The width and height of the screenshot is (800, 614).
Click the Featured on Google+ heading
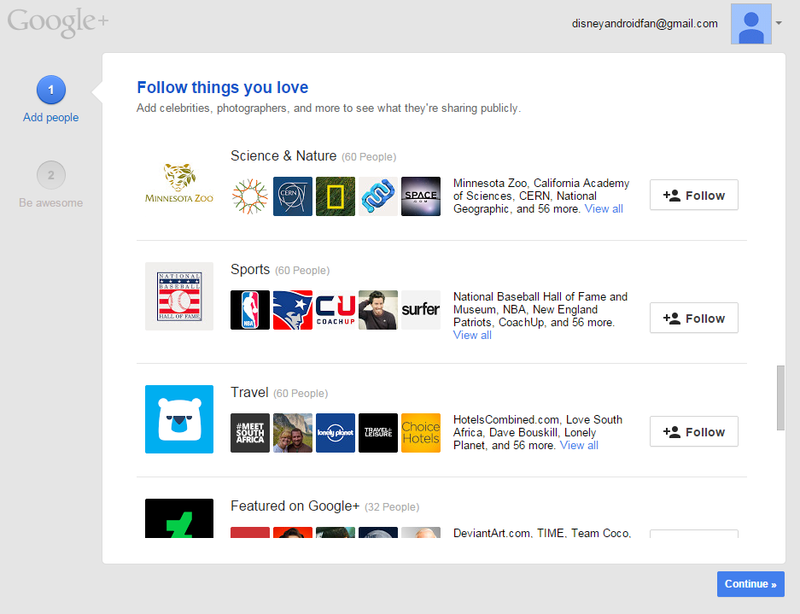pos(295,506)
